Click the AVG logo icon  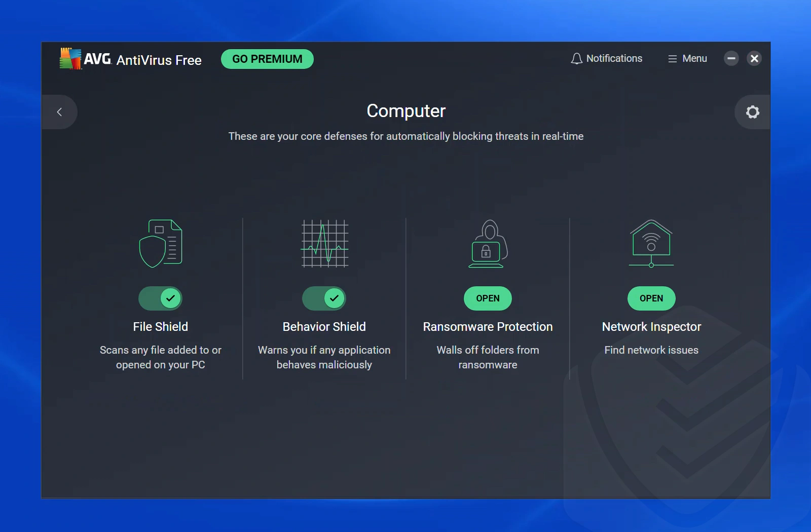pyautogui.click(x=70, y=58)
